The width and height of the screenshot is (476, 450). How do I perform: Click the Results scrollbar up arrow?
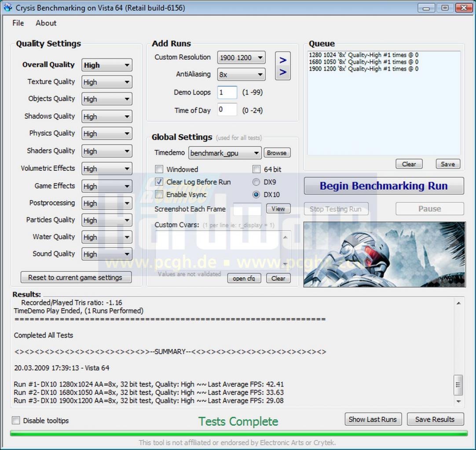tap(458, 303)
